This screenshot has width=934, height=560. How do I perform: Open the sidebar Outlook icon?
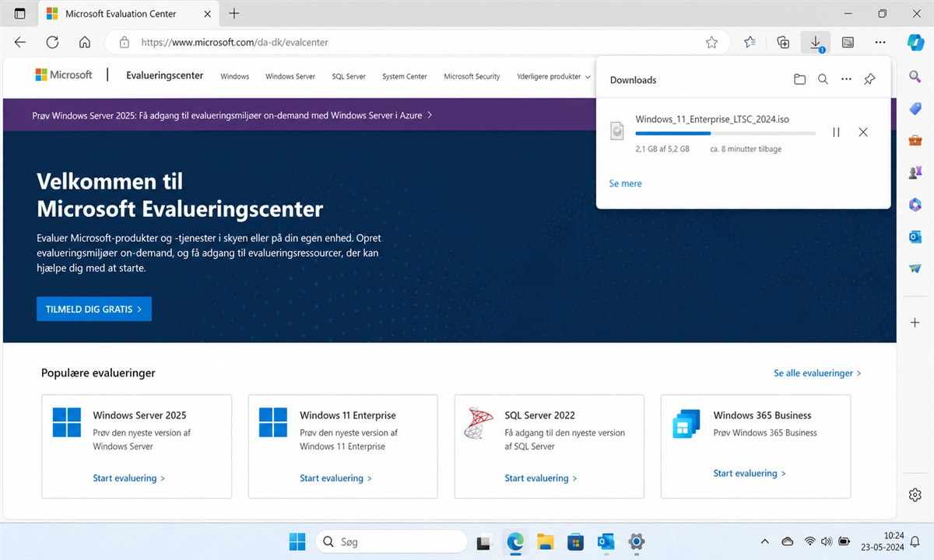[x=915, y=236]
